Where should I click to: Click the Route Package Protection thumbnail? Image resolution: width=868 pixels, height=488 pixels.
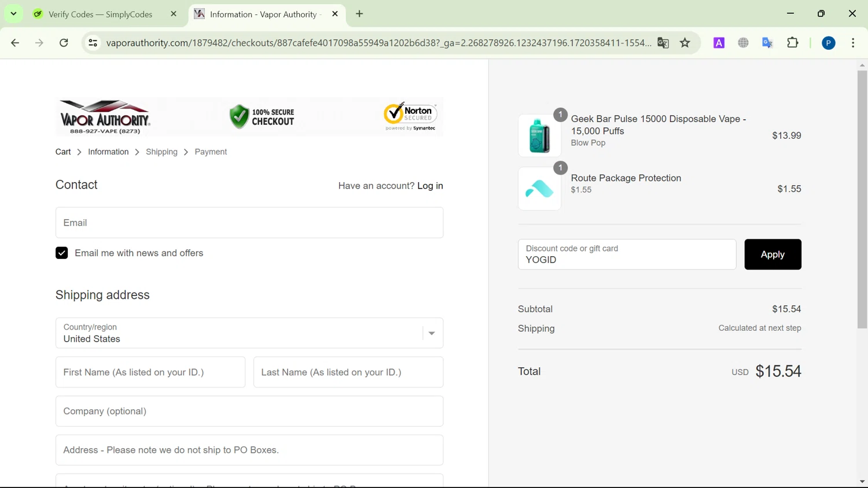[x=539, y=189]
